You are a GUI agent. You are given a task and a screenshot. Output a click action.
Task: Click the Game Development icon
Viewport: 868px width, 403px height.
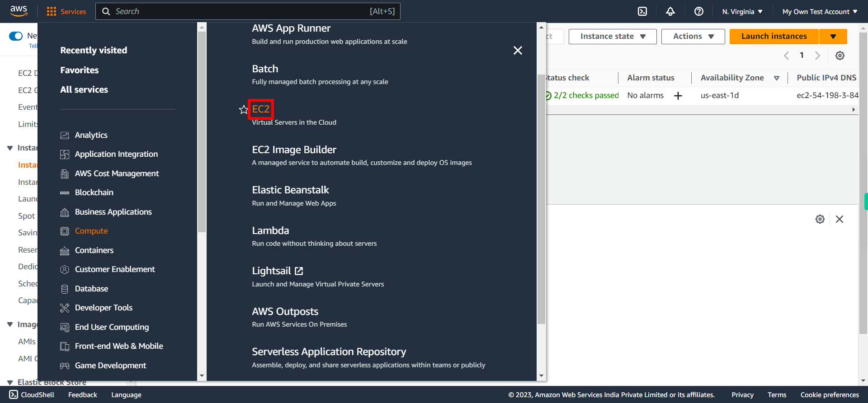point(65,366)
